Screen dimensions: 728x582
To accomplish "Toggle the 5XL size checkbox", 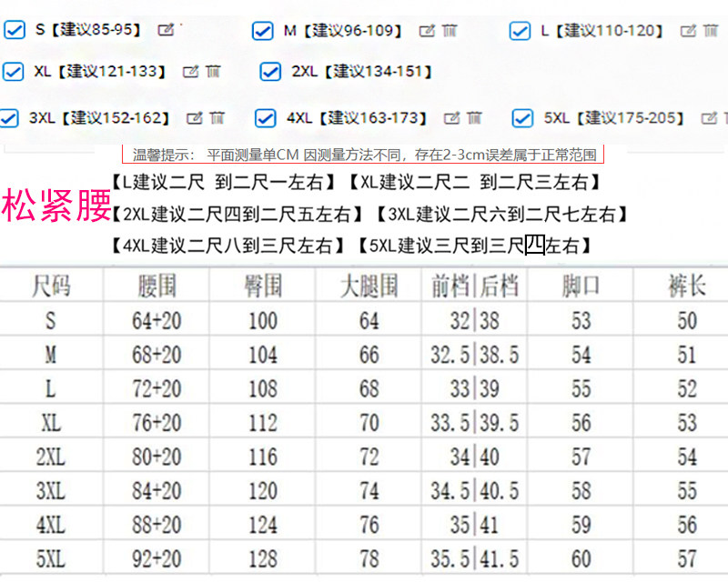I will tap(522, 118).
